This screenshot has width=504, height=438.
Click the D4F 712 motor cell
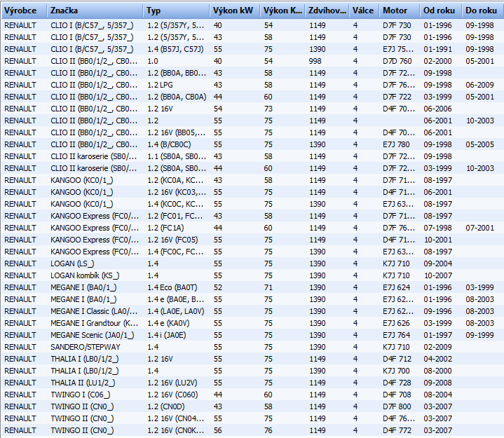[397, 358]
